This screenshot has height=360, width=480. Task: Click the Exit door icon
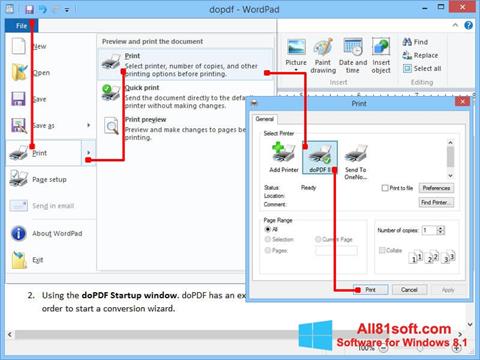pos(19,260)
